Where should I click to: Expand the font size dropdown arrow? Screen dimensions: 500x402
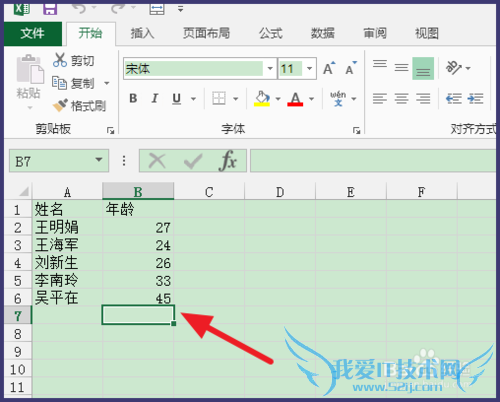(309, 69)
